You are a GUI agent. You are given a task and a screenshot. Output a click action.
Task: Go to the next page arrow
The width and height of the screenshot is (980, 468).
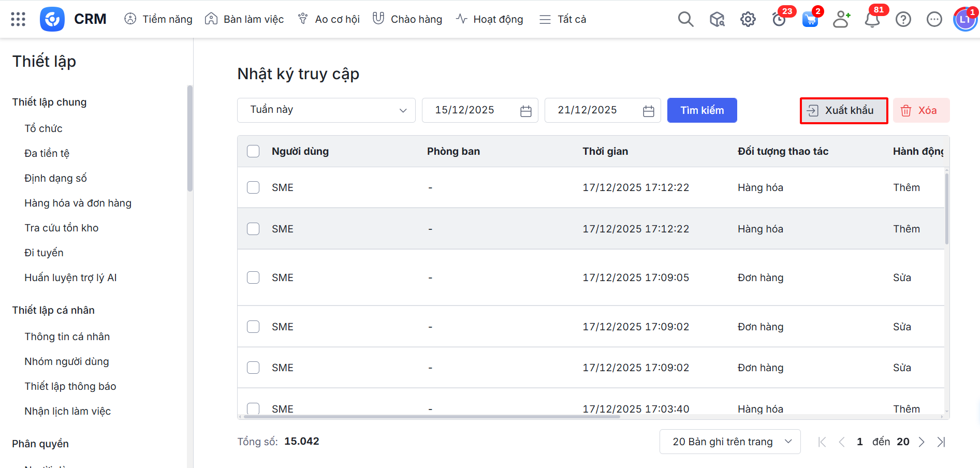(922, 442)
